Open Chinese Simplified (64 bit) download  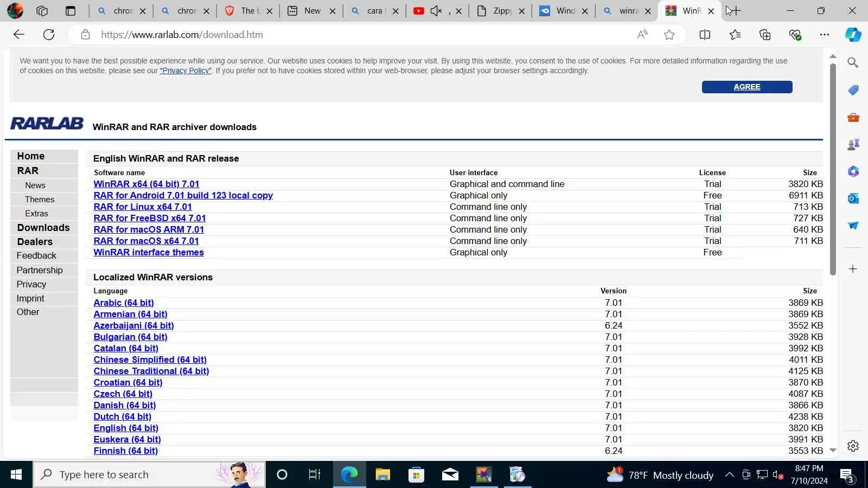(x=150, y=360)
